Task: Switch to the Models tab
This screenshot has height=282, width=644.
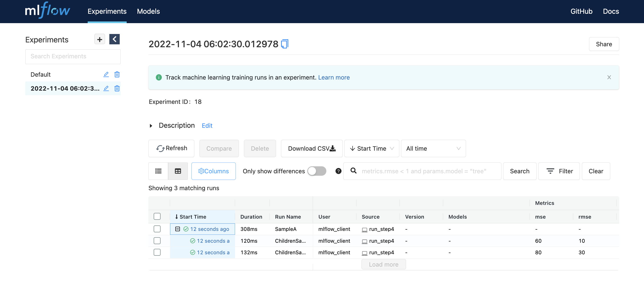Action: (148, 11)
